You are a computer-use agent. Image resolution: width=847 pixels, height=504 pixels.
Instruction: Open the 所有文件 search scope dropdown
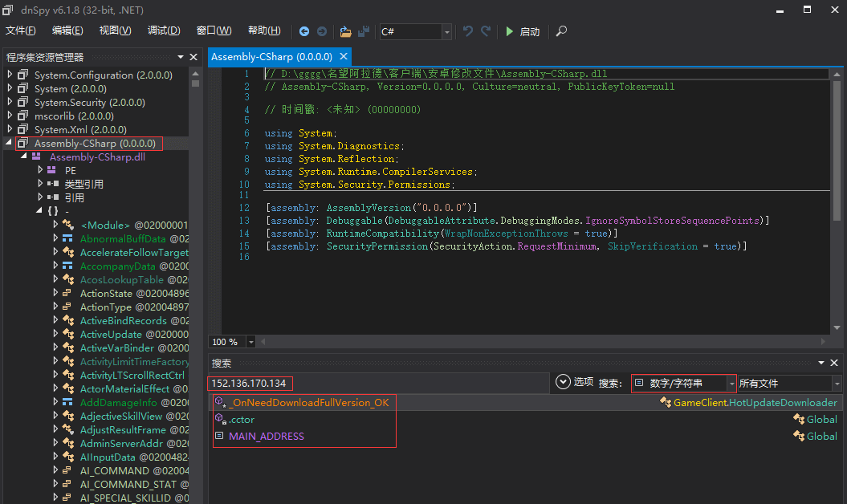pyautogui.click(x=835, y=384)
